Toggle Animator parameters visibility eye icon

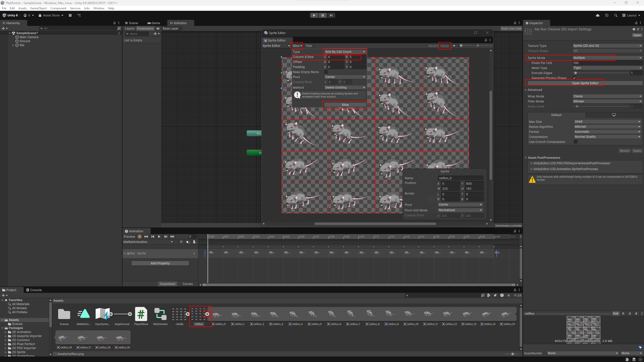click(x=158, y=28)
